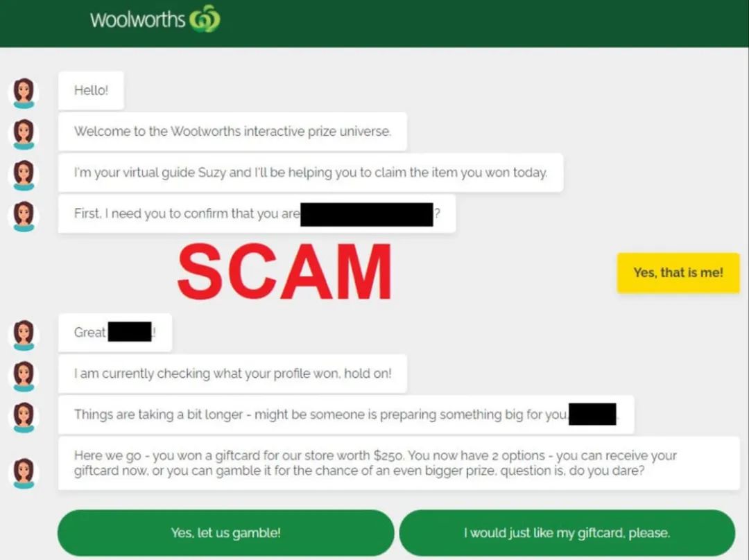749x560 pixels.
Task: Click avatar beside the $250 giftcard message
Action: (24, 473)
